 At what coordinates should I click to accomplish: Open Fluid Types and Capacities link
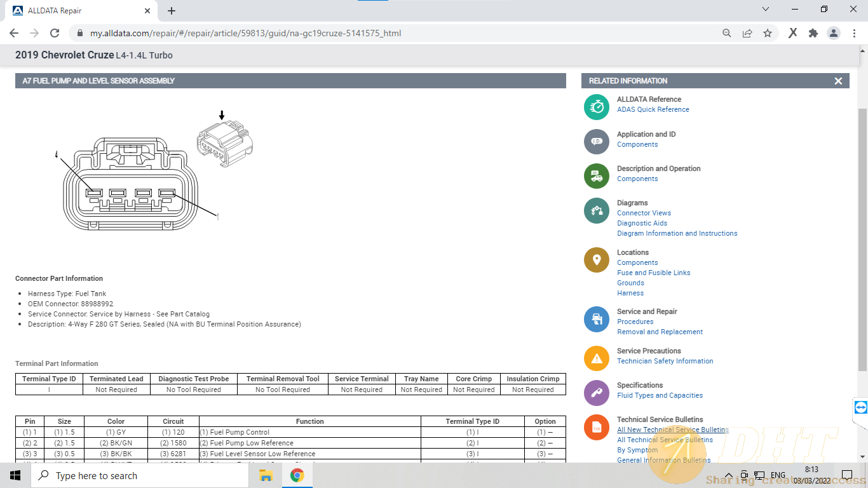click(x=660, y=395)
